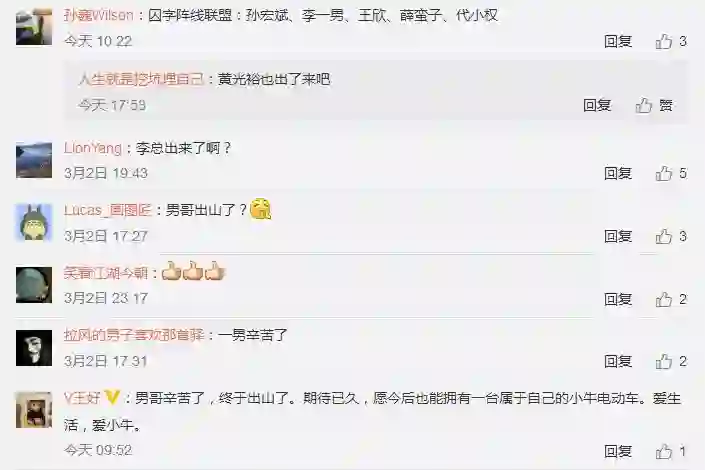Reply to 人生就是挖坑埋自己's nested comment
Screen dimensions: 705x470
point(597,105)
